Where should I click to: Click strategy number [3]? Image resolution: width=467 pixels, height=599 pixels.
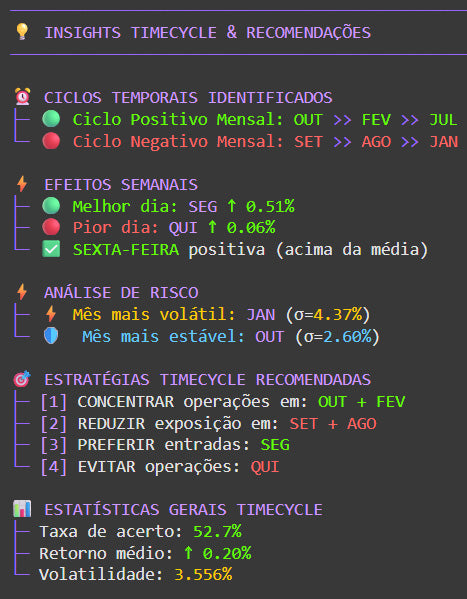click(54, 445)
